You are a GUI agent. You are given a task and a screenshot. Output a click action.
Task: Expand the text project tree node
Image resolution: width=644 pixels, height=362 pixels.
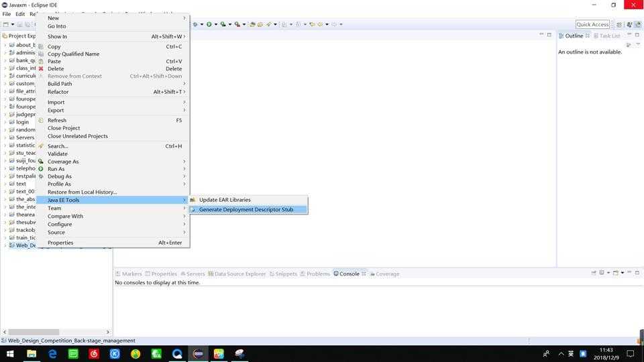coord(5,184)
